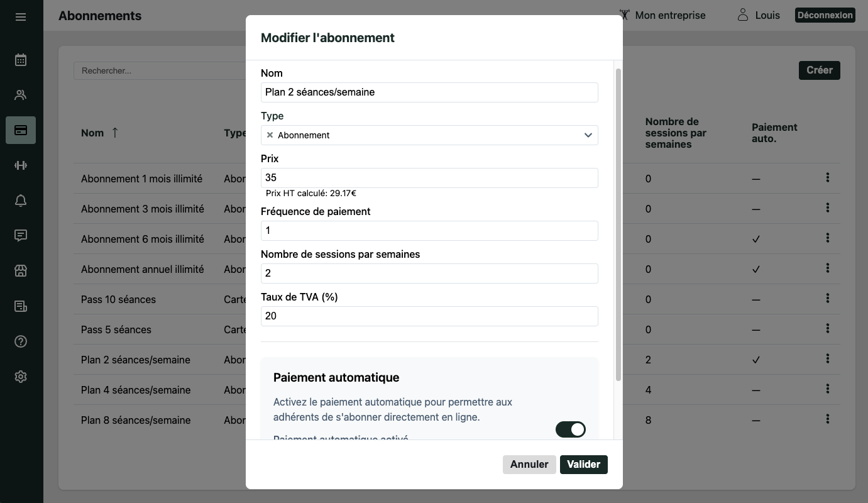The width and height of the screenshot is (868, 503).
Task: Select the Abonnement 6 mois illimité row name
Action: pyautogui.click(x=143, y=239)
